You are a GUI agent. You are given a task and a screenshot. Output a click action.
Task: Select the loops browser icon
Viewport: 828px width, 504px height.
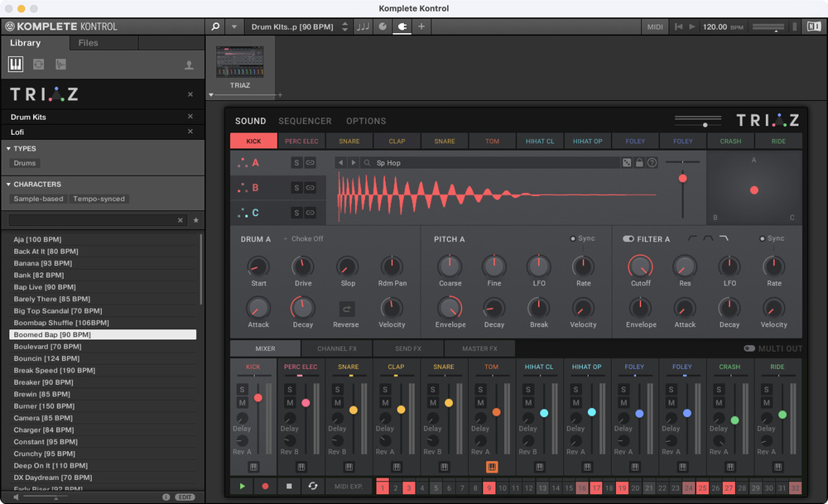(x=39, y=65)
